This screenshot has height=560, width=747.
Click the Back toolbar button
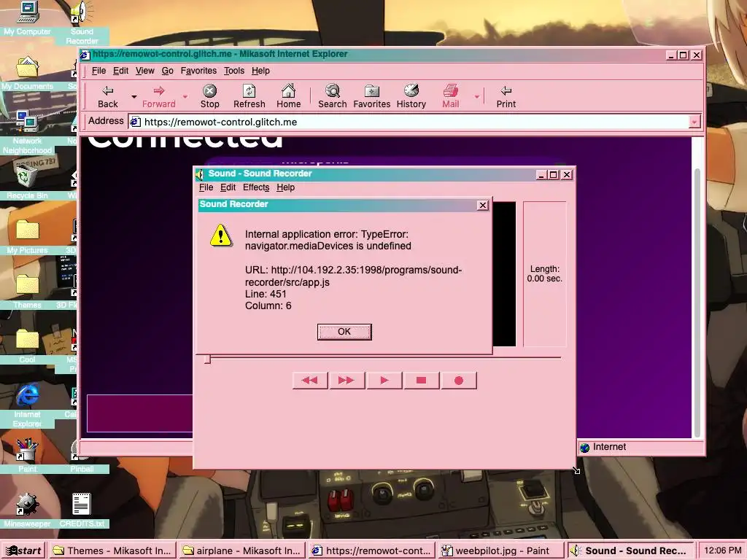pos(108,96)
